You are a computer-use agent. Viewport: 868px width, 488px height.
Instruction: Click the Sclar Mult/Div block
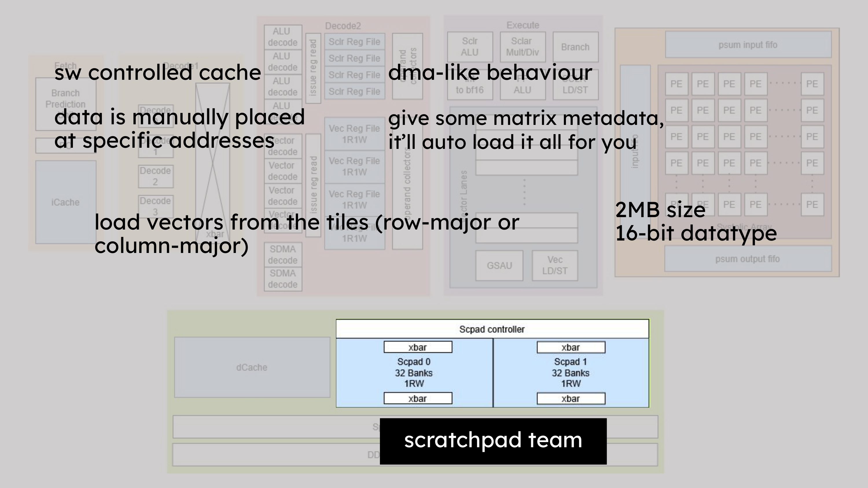click(522, 47)
